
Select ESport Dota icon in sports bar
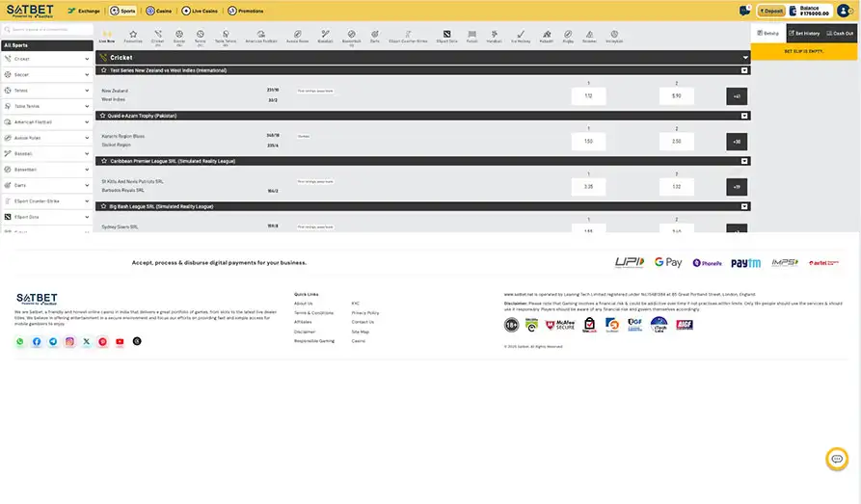tap(446, 37)
